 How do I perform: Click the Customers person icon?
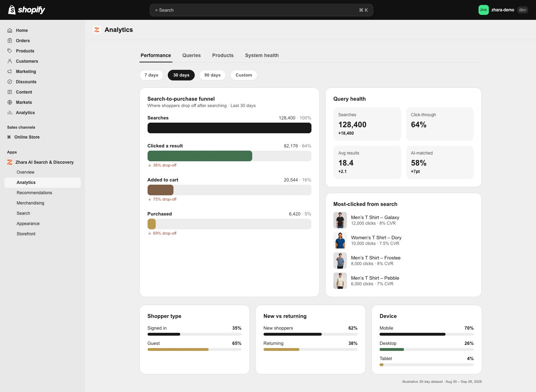tap(10, 61)
